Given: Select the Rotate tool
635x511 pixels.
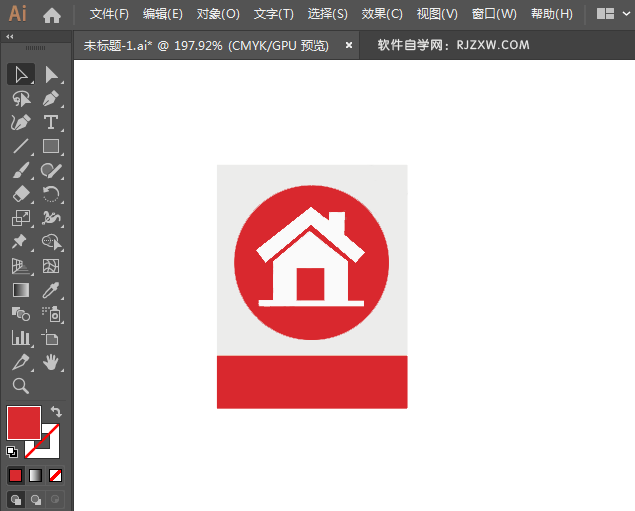Looking at the screenshot, I should coord(51,194).
